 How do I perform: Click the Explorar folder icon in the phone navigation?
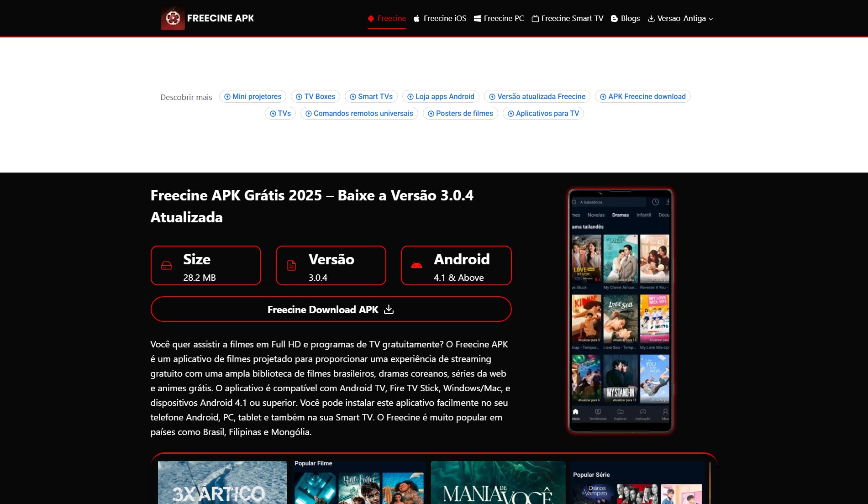tap(621, 411)
